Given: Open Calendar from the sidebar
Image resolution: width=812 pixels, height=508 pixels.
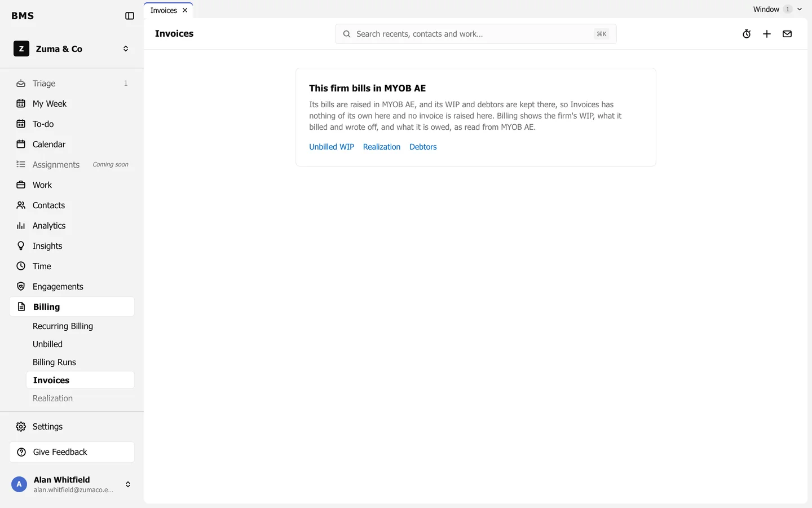Looking at the screenshot, I should tap(72, 144).
